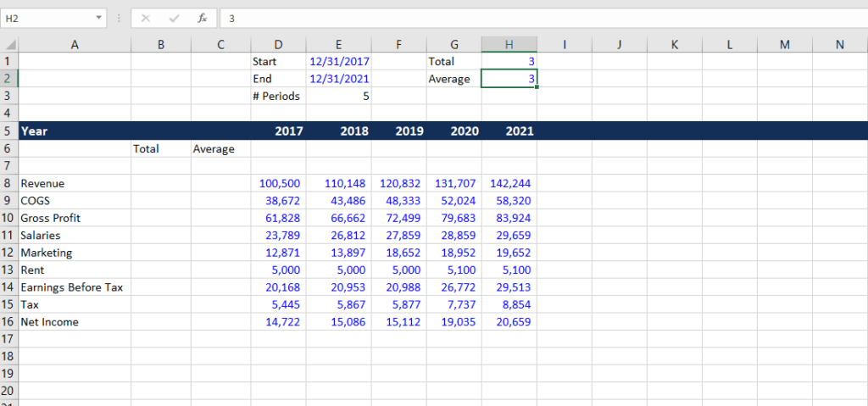Click the 2021 Net Income cell 20,659

(x=509, y=322)
